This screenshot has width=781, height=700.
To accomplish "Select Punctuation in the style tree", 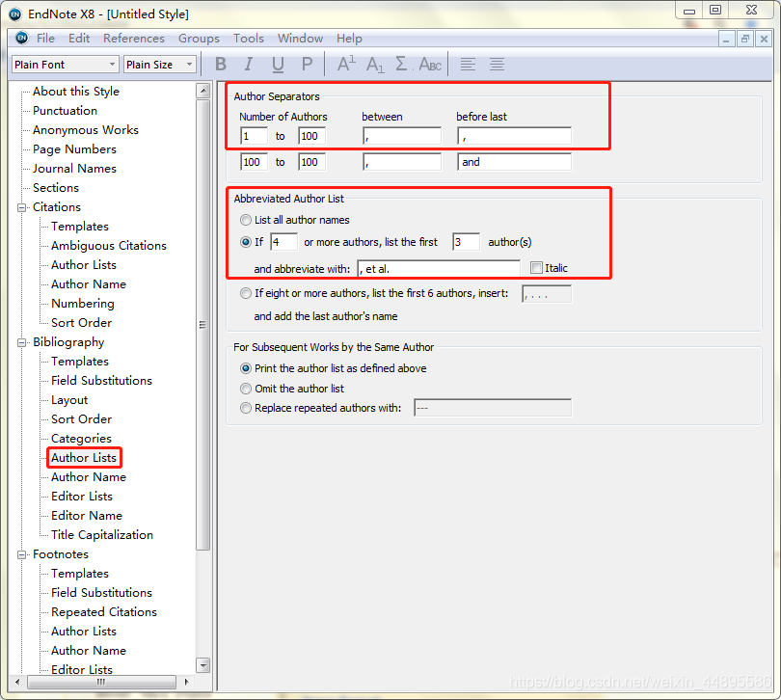I will 65,111.
